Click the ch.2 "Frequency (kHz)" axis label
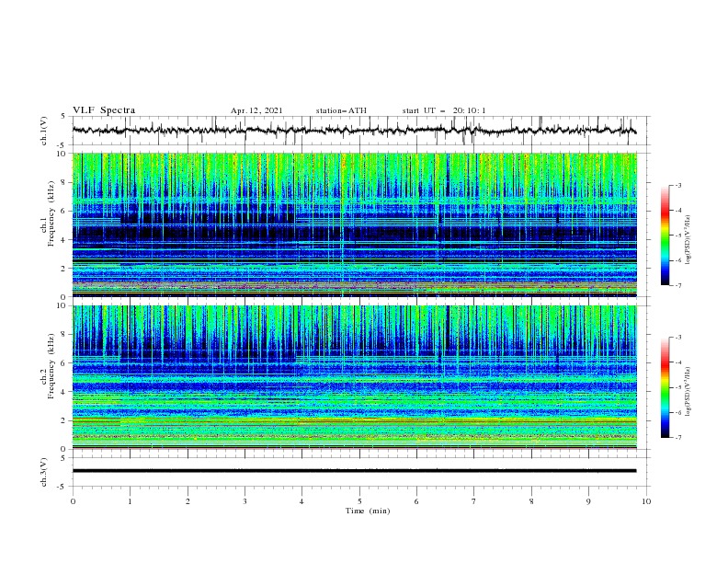This screenshot has height=563, width=728. pyautogui.click(x=51, y=366)
